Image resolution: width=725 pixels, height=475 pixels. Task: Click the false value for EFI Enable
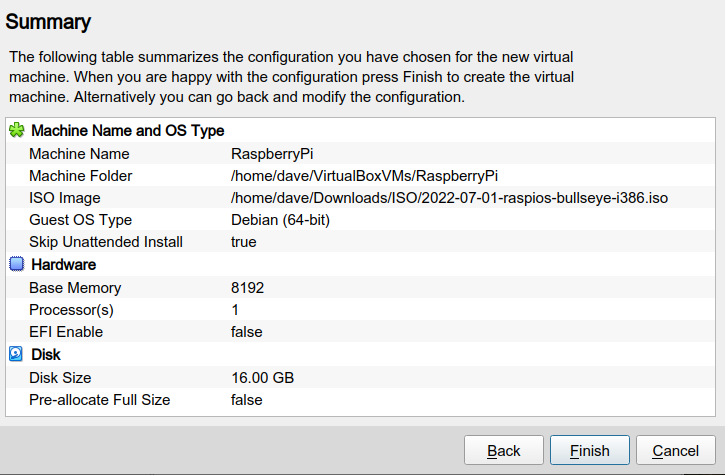[246, 332]
